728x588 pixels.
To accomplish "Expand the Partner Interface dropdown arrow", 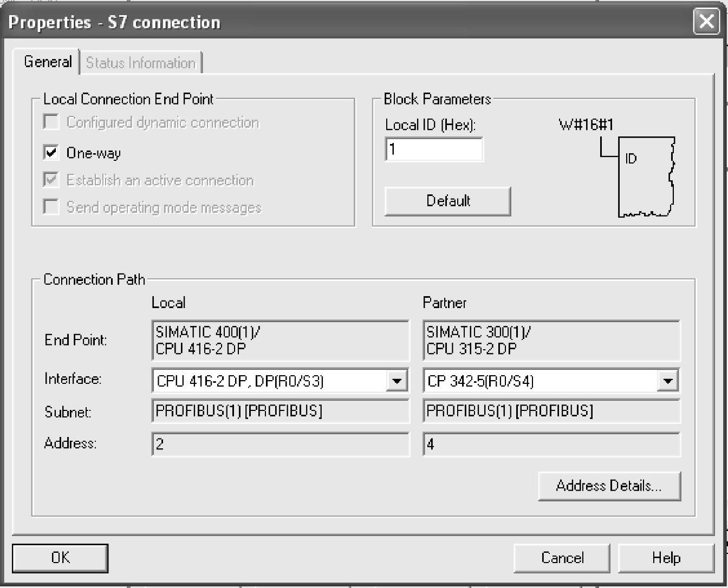I will (667, 381).
